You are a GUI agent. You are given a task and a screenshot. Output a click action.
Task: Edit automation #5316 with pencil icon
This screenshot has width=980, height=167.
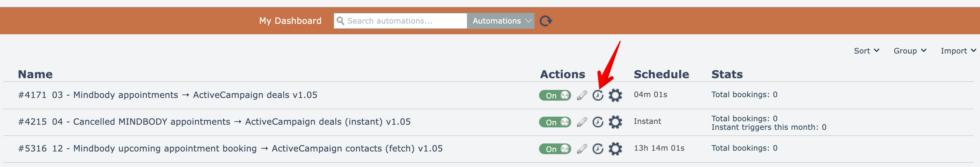click(x=582, y=149)
